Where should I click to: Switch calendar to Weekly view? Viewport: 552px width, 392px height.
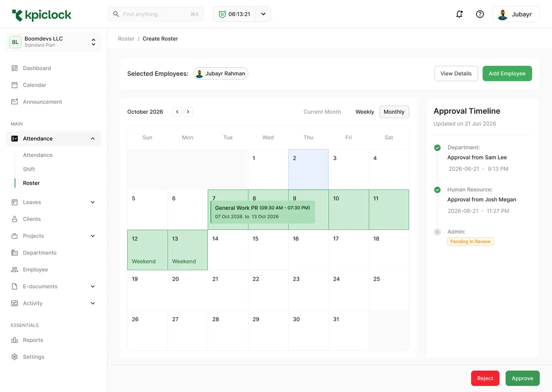click(x=365, y=112)
